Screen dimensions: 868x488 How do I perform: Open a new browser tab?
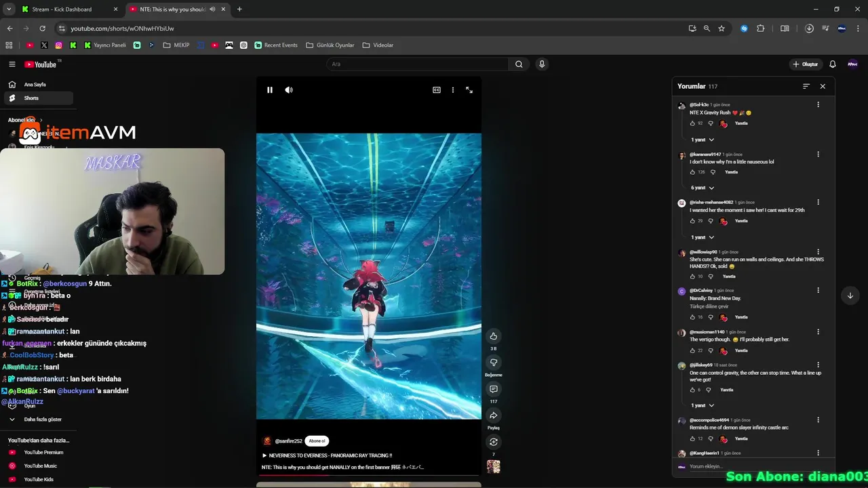click(239, 9)
